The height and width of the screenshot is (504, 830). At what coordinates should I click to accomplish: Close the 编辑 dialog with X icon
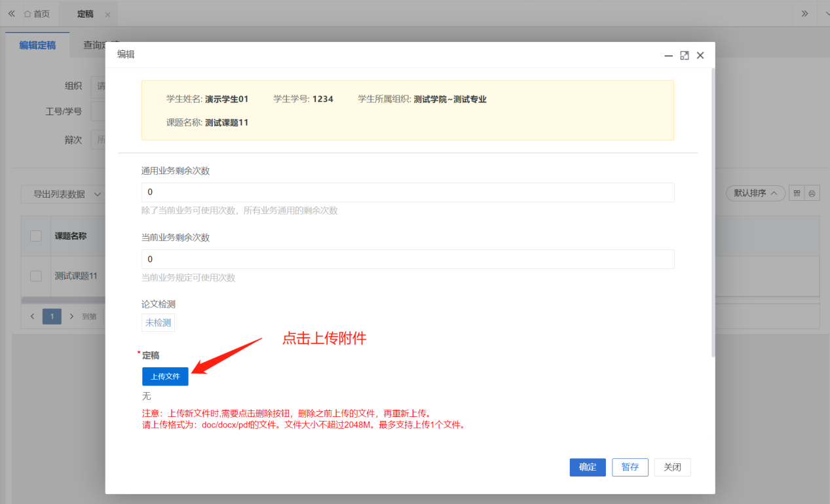click(x=700, y=56)
